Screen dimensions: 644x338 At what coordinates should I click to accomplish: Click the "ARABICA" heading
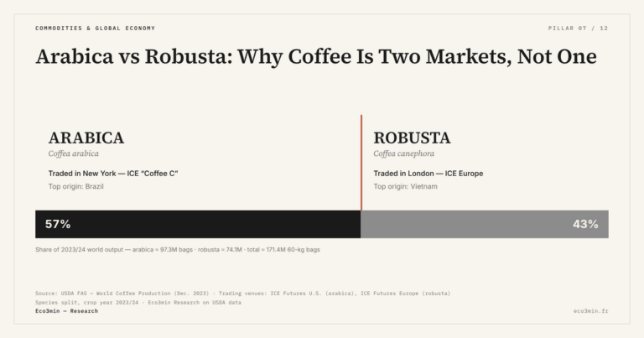click(x=86, y=138)
